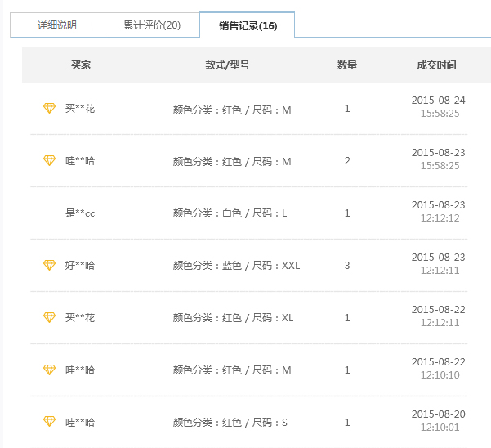Click the 白色 / L style entry
Image resolution: width=491 pixels, height=448 pixels.
pyautogui.click(x=230, y=213)
